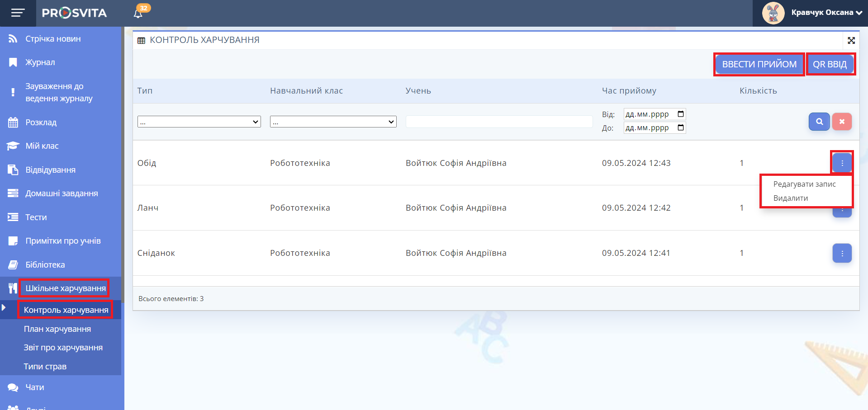Open План харчування in the sidebar
The height and width of the screenshot is (410, 868).
[57, 329]
